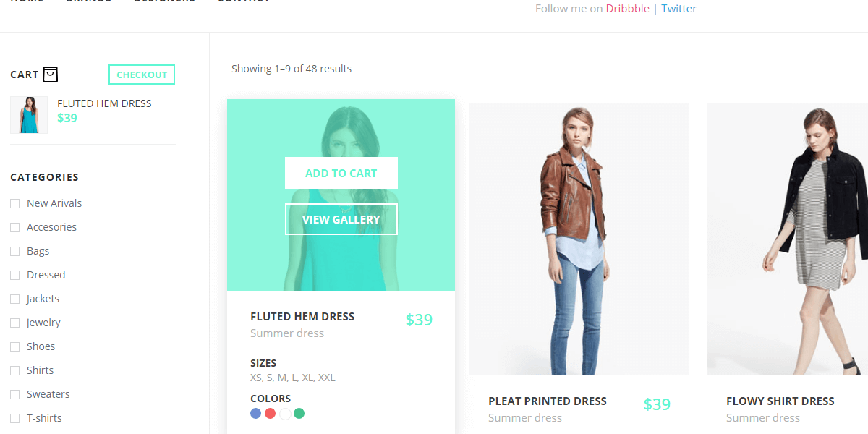Pick the red color swatch
The height and width of the screenshot is (434, 868).
point(270,414)
